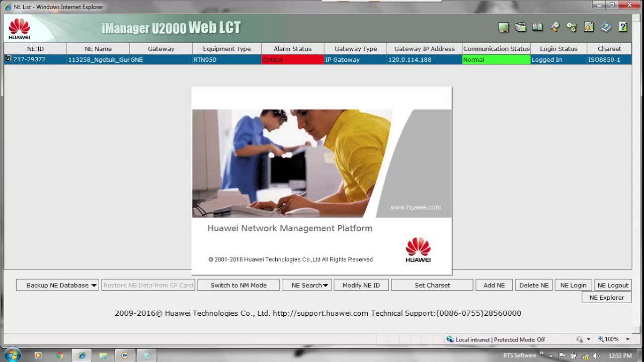
Task: Click the IE zoom magnifier icon
Action: (x=601, y=339)
